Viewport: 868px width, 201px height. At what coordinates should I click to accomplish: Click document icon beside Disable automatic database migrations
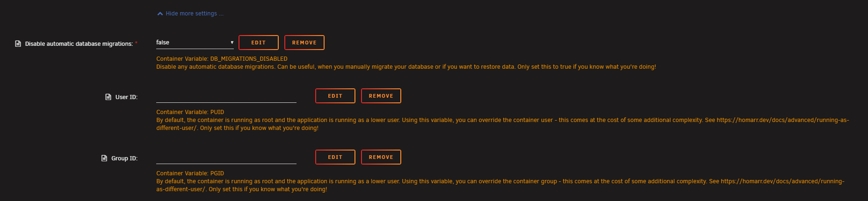point(18,43)
